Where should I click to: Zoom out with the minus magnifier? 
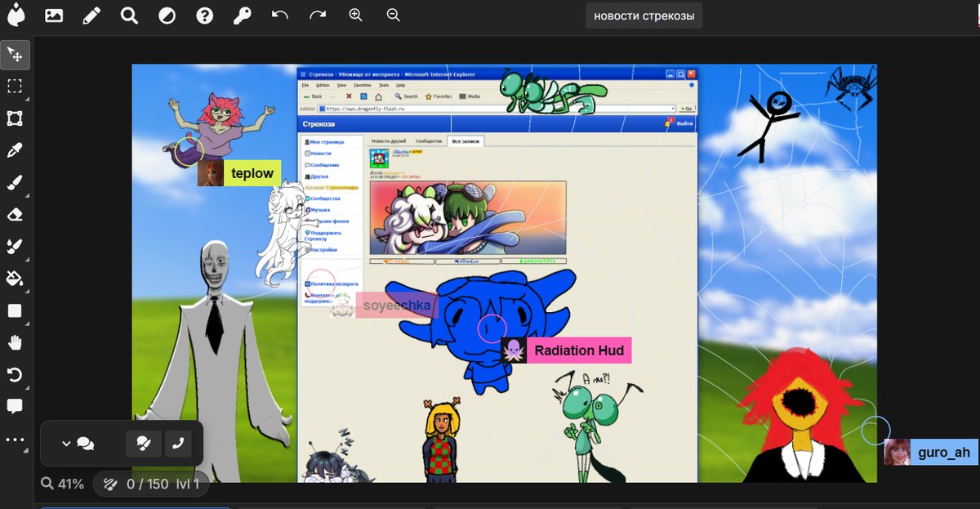pyautogui.click(x=393, y=15)
